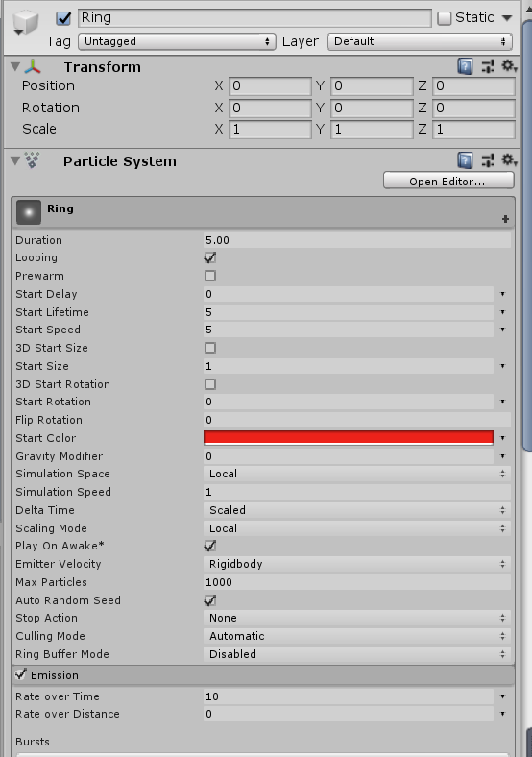Click the Rotation Z field
This screenshot has height=757, width=532.
[473, 108]
